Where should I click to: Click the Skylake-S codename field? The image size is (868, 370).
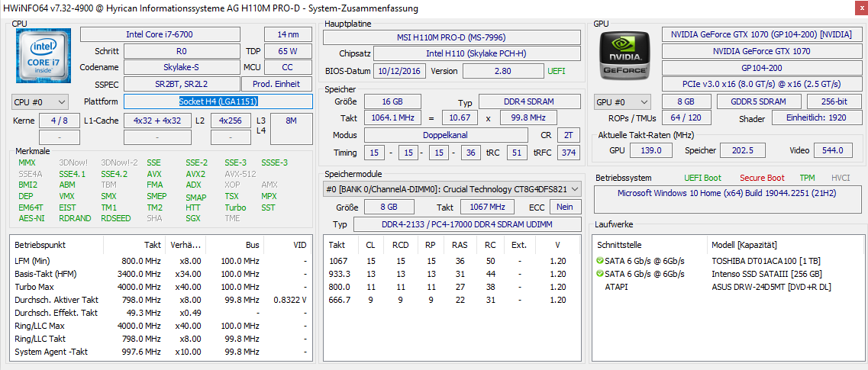(x=182, y=67)
